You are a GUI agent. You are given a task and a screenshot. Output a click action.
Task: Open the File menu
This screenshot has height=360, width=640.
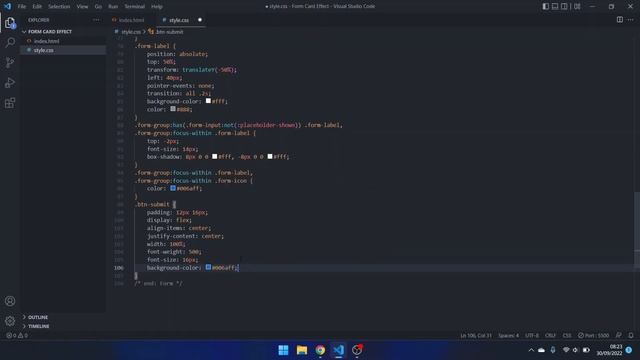pos(22,7)
